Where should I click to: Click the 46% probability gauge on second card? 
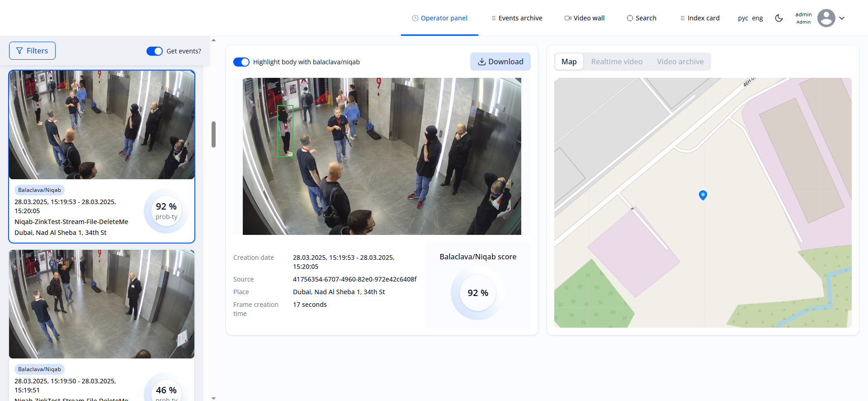[x=166, y=387]
